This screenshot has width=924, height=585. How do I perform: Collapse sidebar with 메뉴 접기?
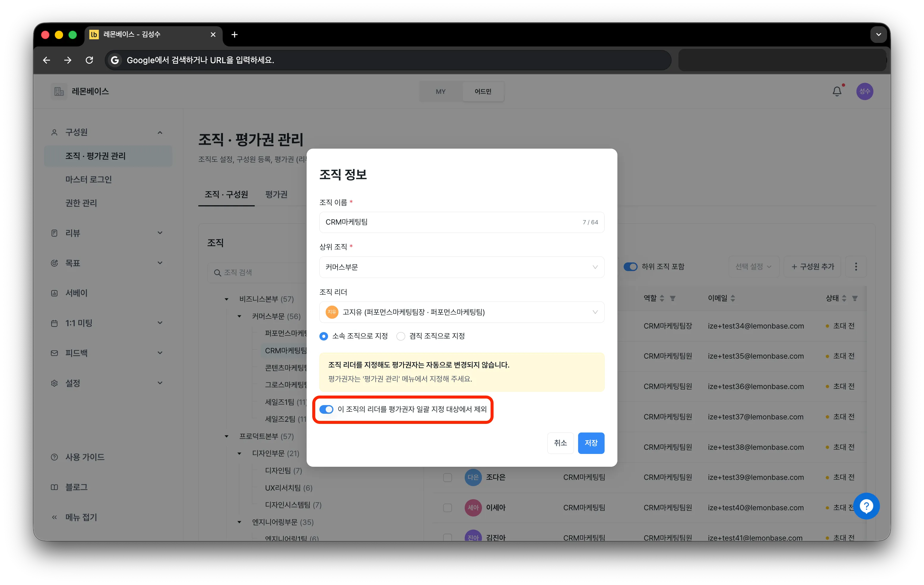(81, 517)
